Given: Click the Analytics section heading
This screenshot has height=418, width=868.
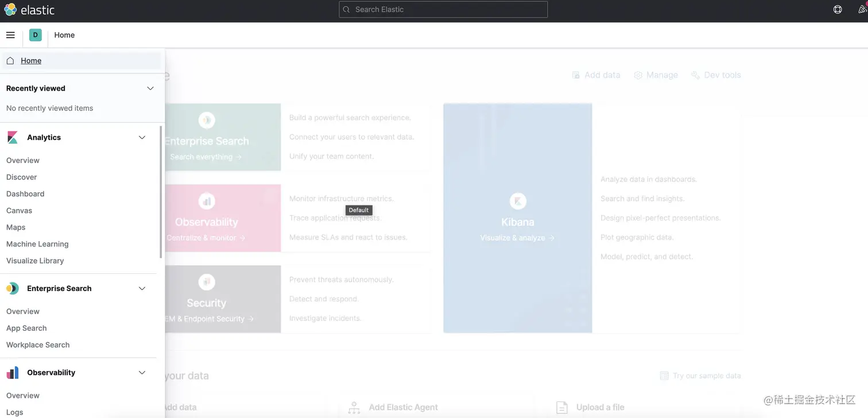Looking at the screenshot, I should pos(44,137).
